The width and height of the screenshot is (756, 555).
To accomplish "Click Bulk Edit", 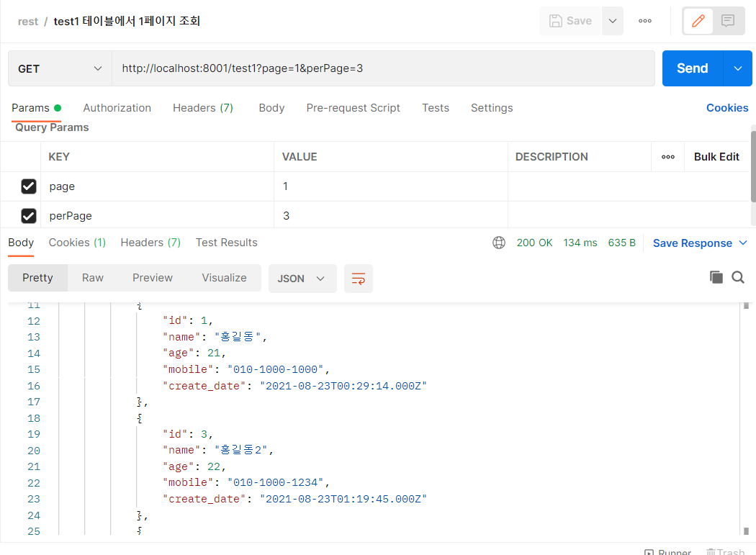I will click(x=716, y=157).
